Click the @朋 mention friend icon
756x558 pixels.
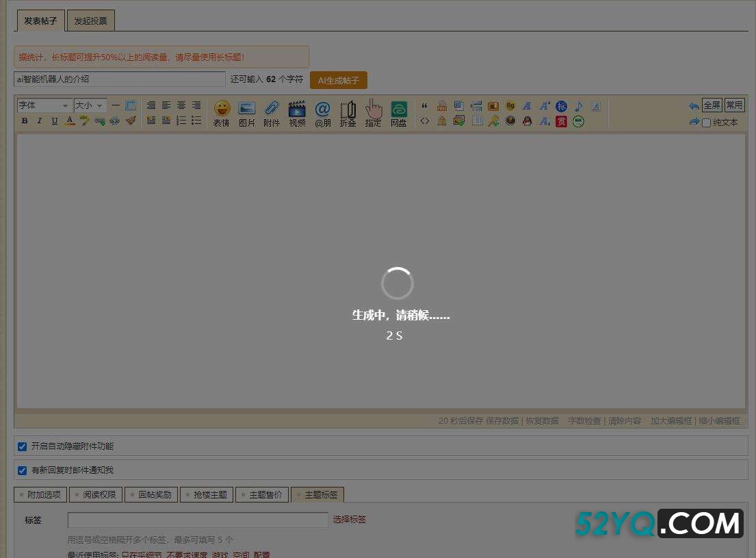pyautogui.click(x=322, y=113)
